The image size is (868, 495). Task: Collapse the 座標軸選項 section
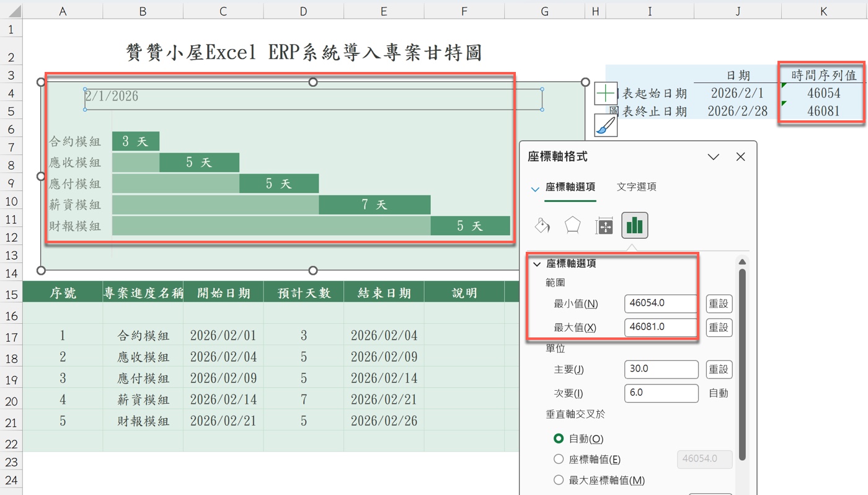click(x=536, y=263)
